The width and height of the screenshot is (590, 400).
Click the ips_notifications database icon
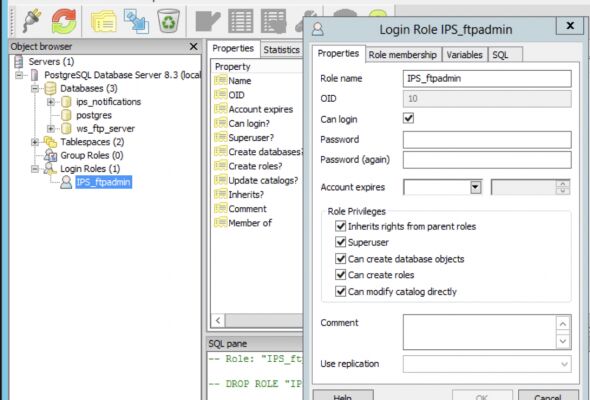click(x=66, y=102)
